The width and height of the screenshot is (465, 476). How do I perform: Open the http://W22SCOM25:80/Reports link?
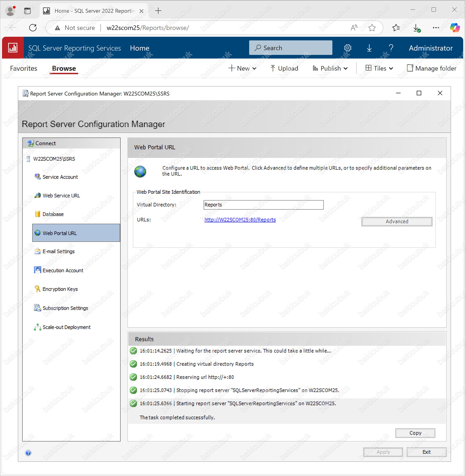click(240, 220)
